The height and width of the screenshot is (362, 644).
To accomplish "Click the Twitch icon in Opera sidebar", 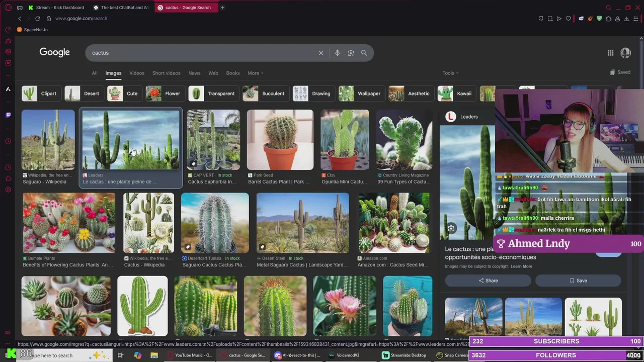I will 8,115.
